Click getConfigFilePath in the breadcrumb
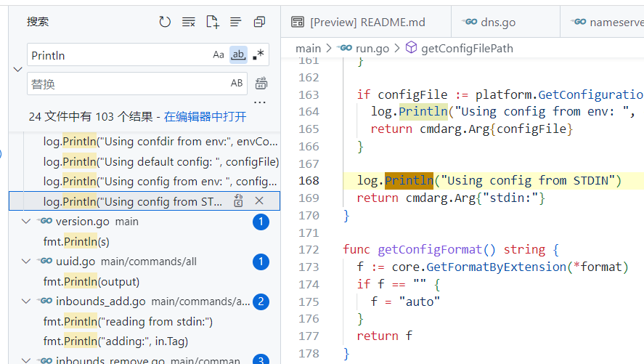644x364 pixels. [x=467, y=48]
